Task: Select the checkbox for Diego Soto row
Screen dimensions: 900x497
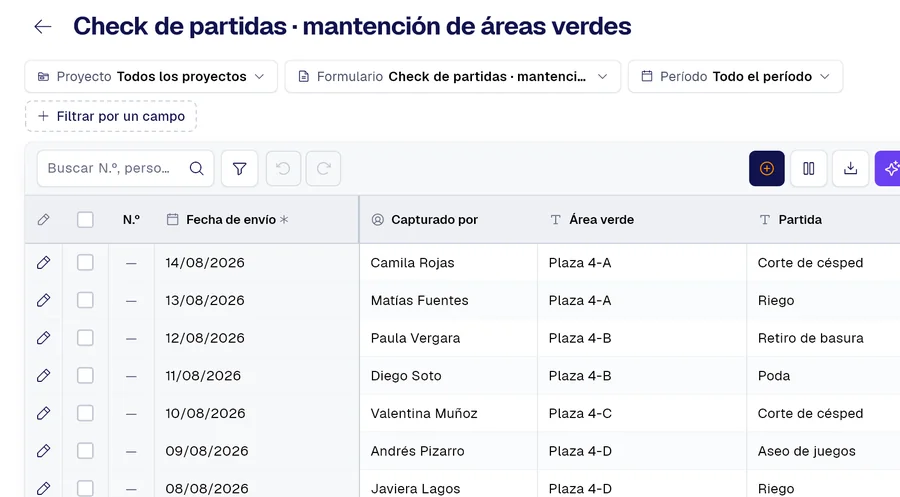Action: [x=85, y=376]
